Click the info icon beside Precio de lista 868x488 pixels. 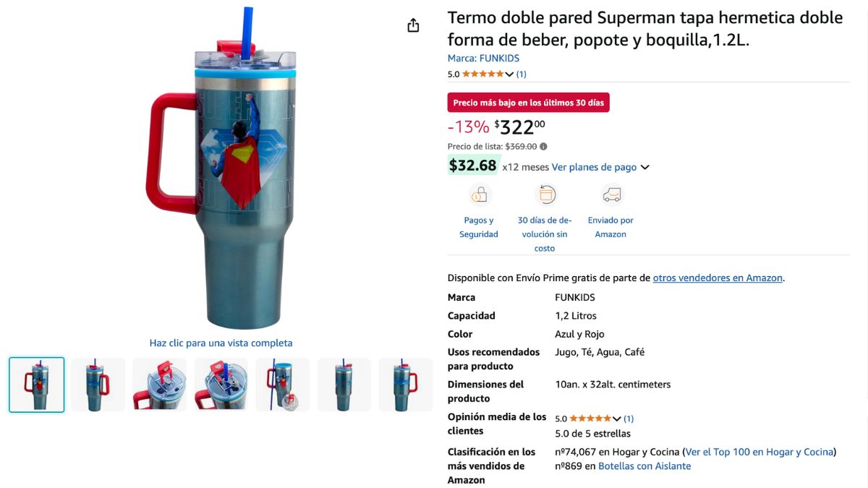544,146
